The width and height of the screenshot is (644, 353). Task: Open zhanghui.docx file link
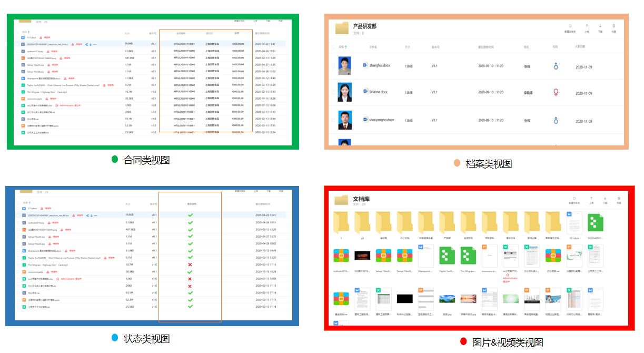[380, 65]
